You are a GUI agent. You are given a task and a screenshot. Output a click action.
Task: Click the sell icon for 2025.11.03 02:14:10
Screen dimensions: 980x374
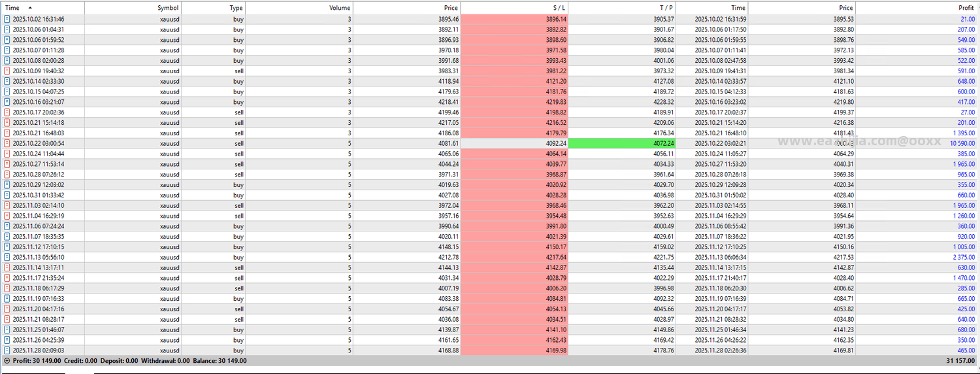tap(7, 205)
